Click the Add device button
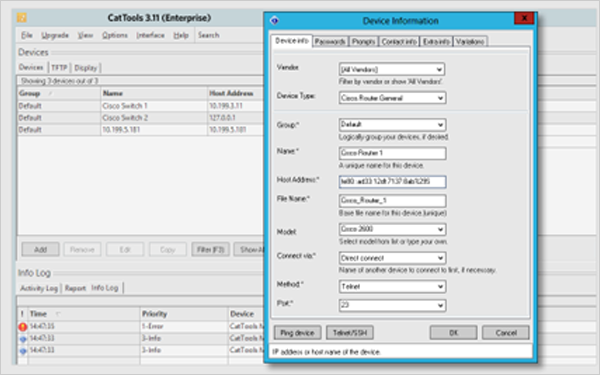Viewport: 600px width, 375px height. pos(41,249)
